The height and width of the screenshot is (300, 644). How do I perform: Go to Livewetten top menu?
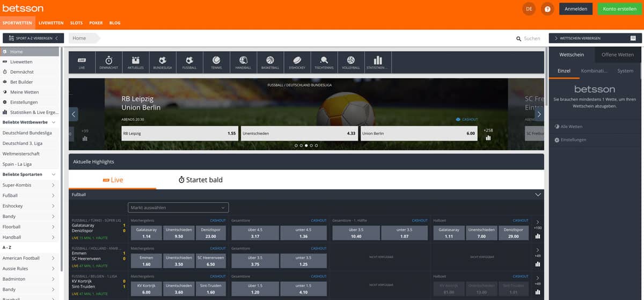(52, 23)
